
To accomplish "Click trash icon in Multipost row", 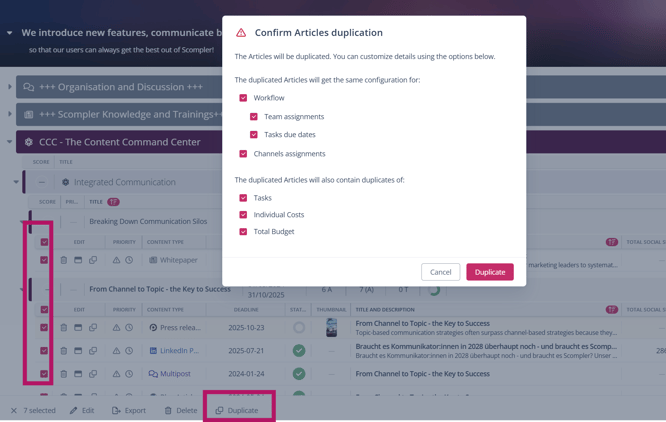I will (64, 374).
